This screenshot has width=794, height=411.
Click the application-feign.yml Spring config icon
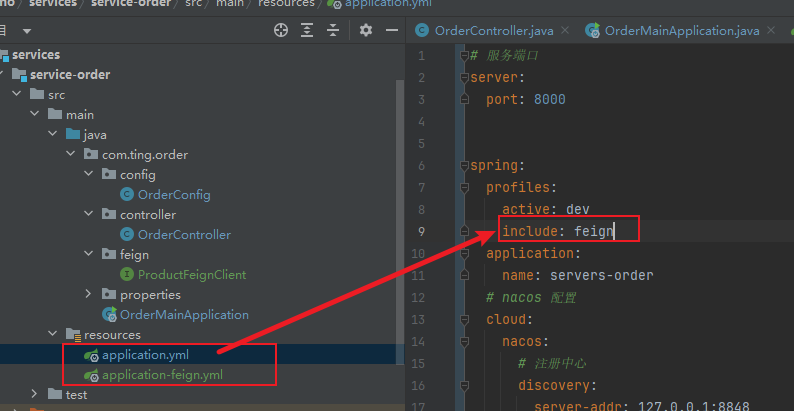[x=91, y=376]
